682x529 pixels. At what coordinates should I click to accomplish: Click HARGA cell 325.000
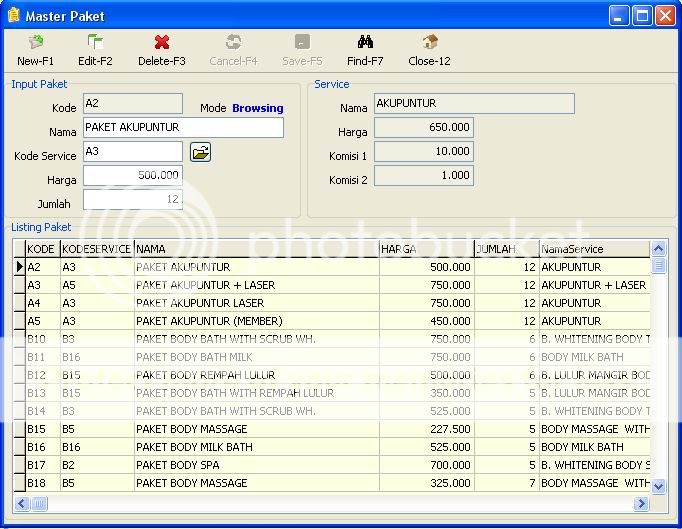[x=427, y=483]
